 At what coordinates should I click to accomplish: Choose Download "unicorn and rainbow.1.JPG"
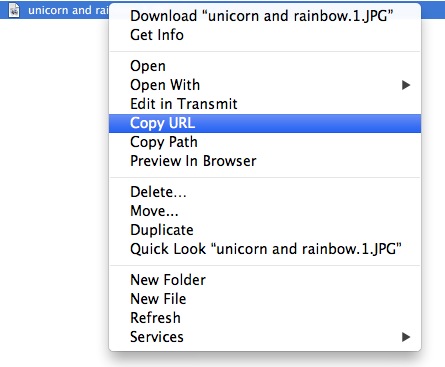(x=265, y=16)
